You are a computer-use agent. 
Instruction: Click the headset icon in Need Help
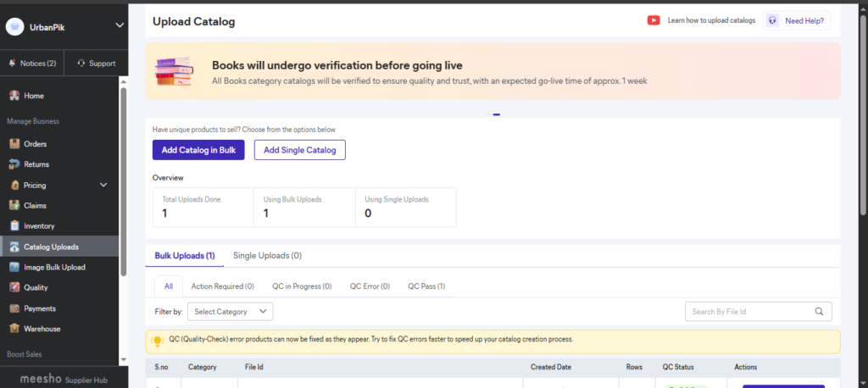[773, 21]
